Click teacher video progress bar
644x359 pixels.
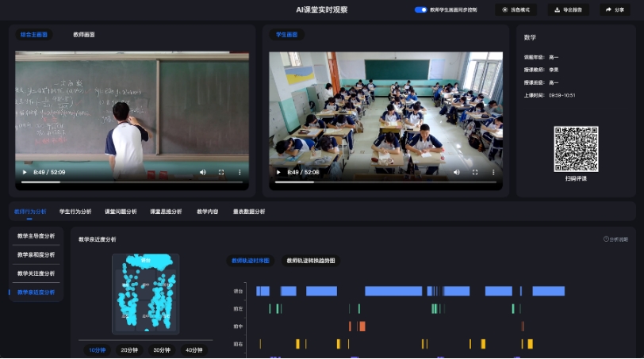131,182
